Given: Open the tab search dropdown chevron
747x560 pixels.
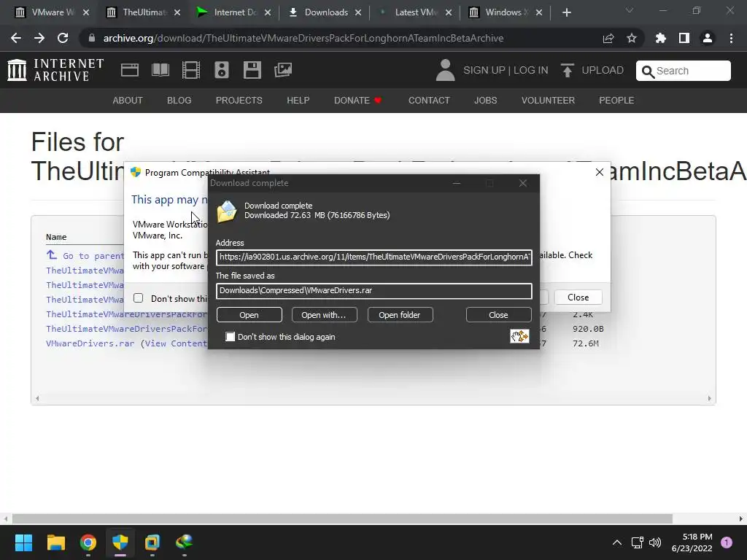Looking at the screenshot, I should (x=630, y=10).
